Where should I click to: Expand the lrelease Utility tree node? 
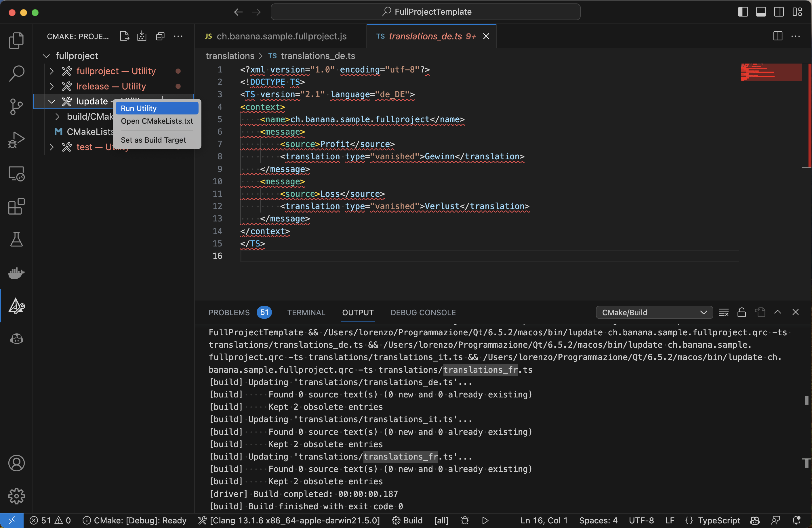[x=52, y=86]
